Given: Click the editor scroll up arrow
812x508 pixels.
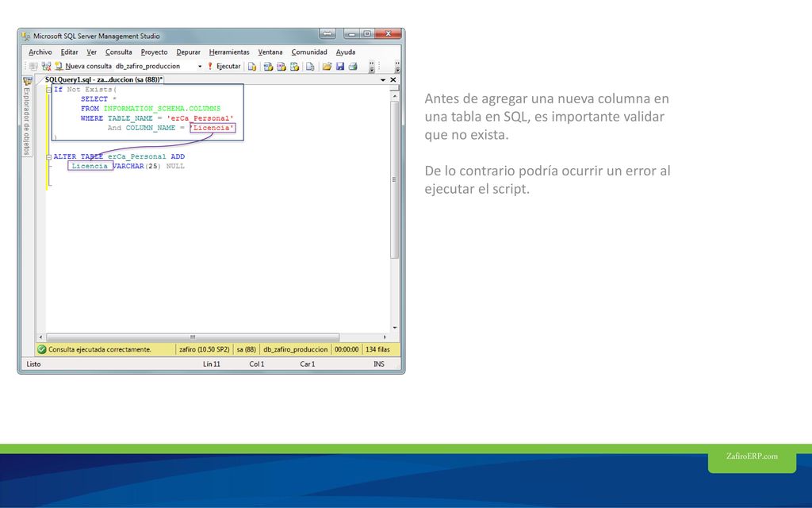Looking at the screenshot, I should coord(395,96).
